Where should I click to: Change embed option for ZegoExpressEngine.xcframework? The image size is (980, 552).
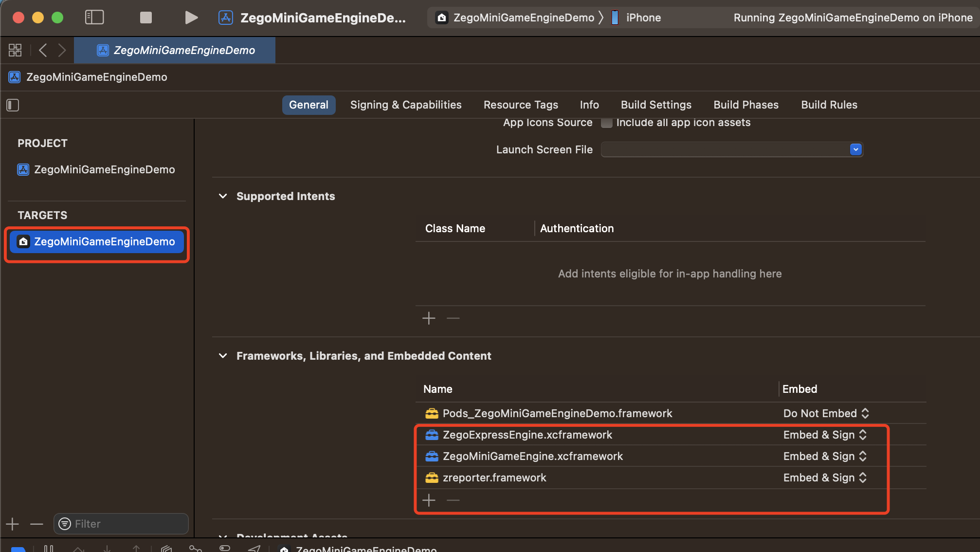825,435
